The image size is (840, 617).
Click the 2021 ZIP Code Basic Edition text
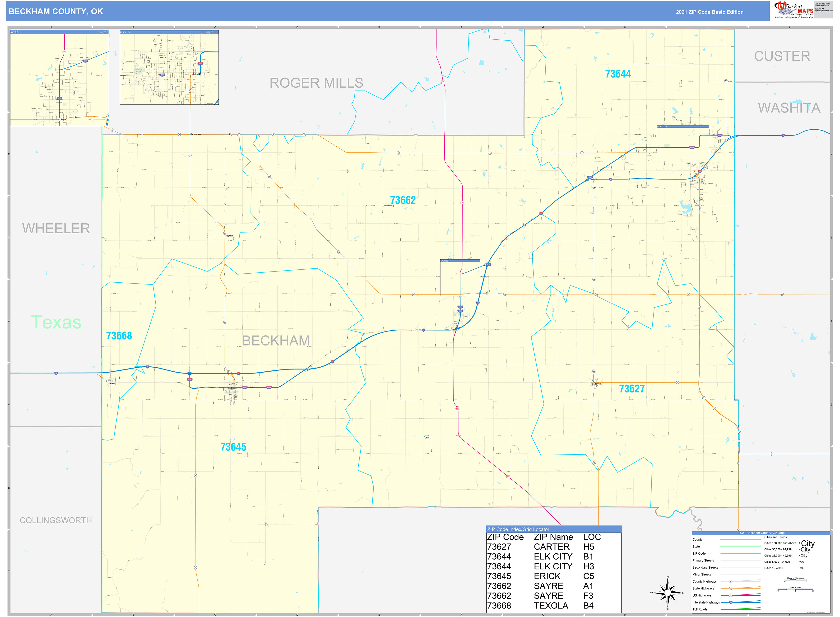[x=709, y=12]
